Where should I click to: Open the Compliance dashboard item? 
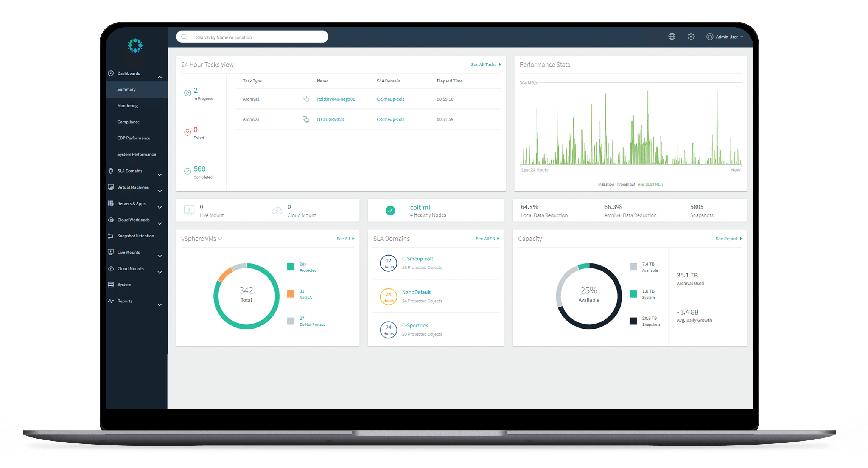(x=128, y=122)
